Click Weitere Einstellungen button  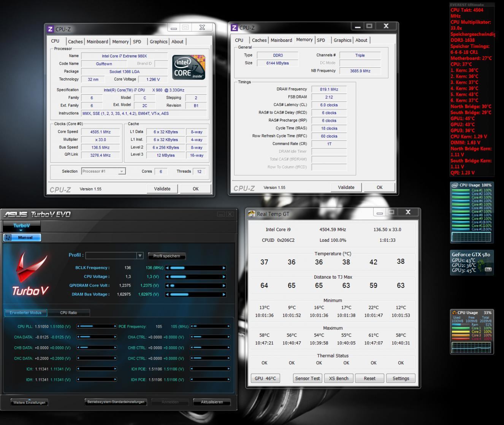(29, 402)
